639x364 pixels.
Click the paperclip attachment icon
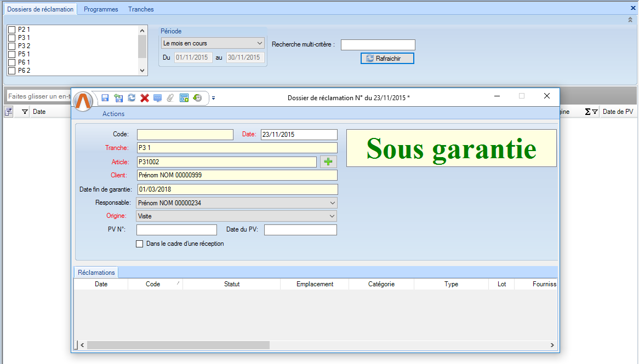170,98
